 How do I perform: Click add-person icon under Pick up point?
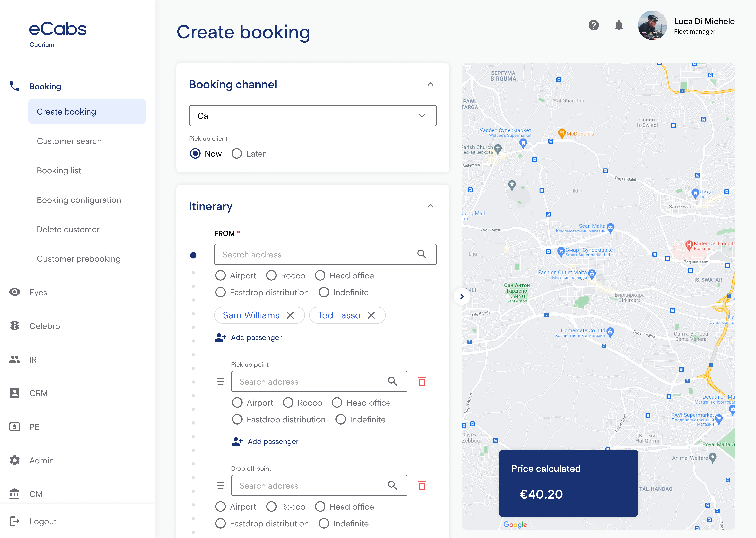[x=237, y=441]
